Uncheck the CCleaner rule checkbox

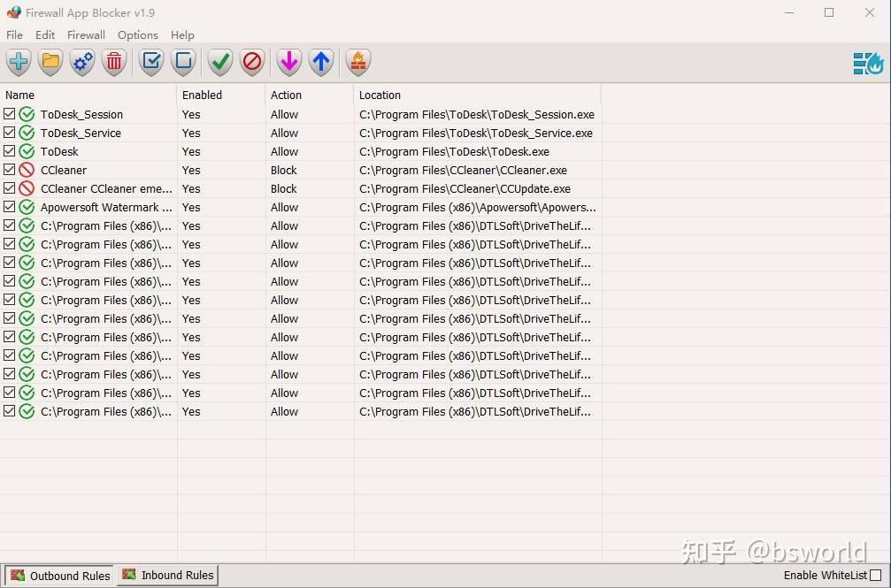(x=9, y=169)
